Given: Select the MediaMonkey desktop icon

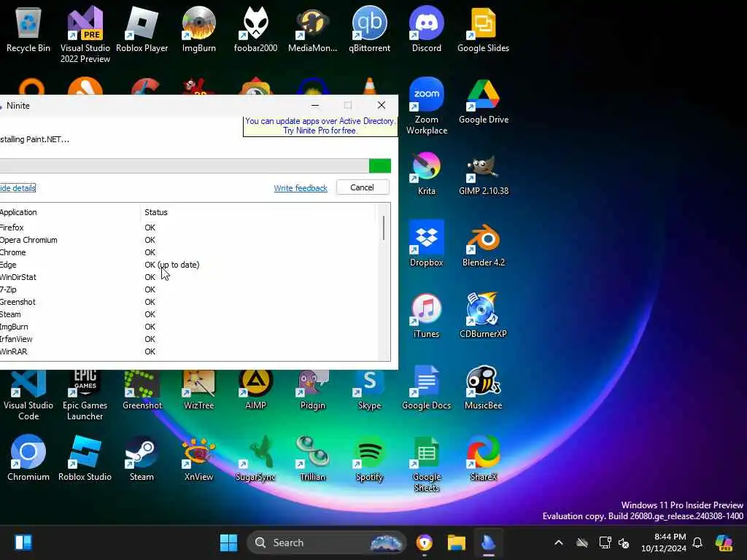Looking at the screenshot, I should click(312, 29).
